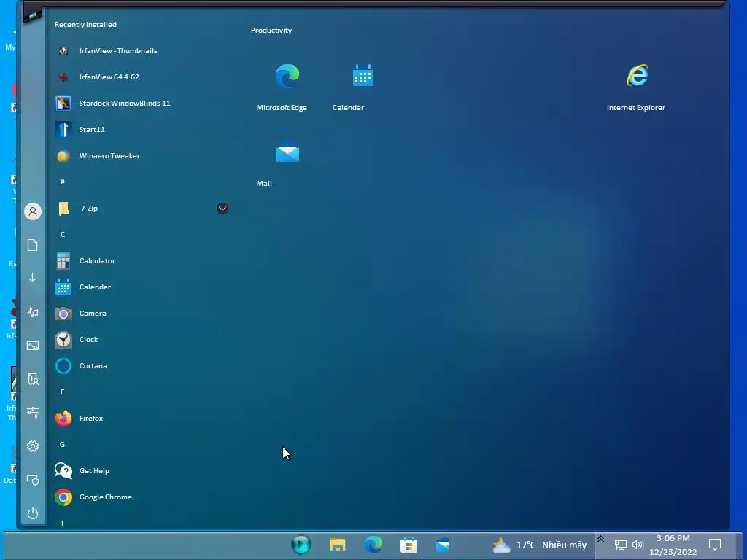Open the notification center icon

715,545
